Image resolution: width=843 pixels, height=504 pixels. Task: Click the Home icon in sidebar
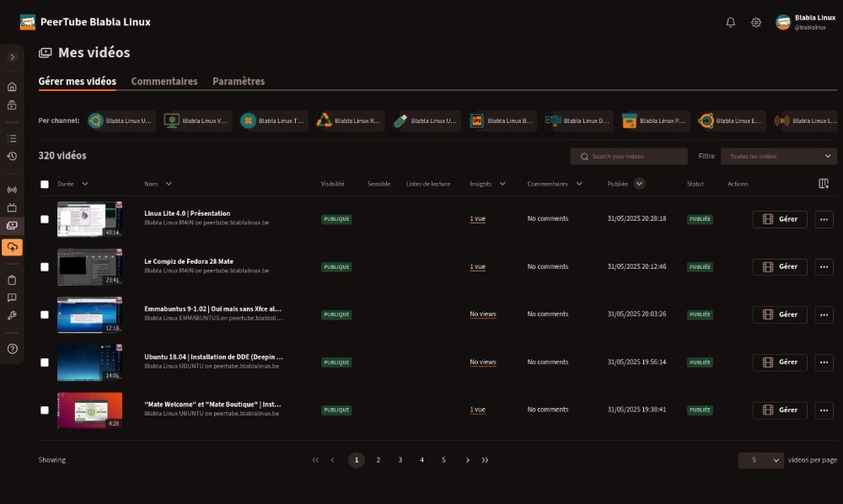click(12, 87)
